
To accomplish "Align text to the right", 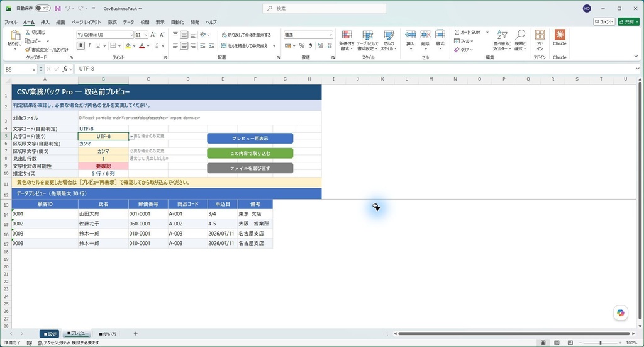I will click(x=192, y=45).
